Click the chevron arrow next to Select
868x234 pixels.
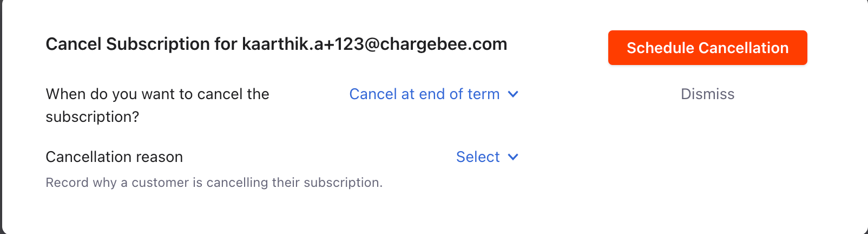point(513,157)
